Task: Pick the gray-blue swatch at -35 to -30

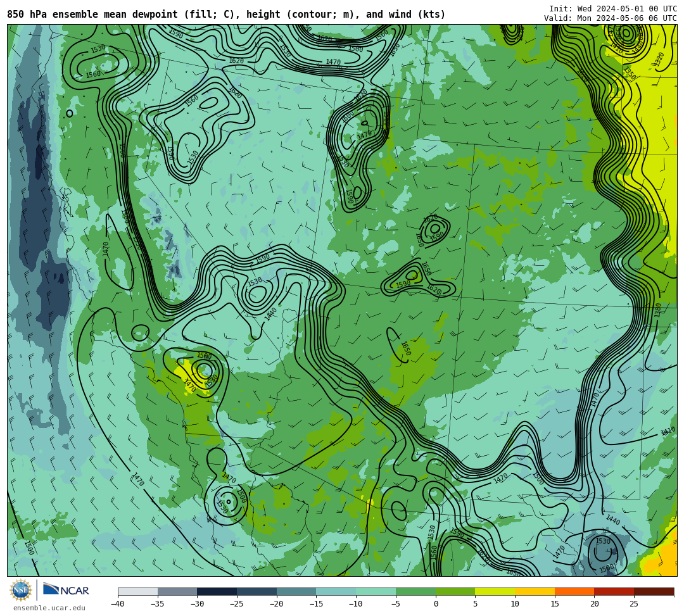Action: tap(177, 591)
